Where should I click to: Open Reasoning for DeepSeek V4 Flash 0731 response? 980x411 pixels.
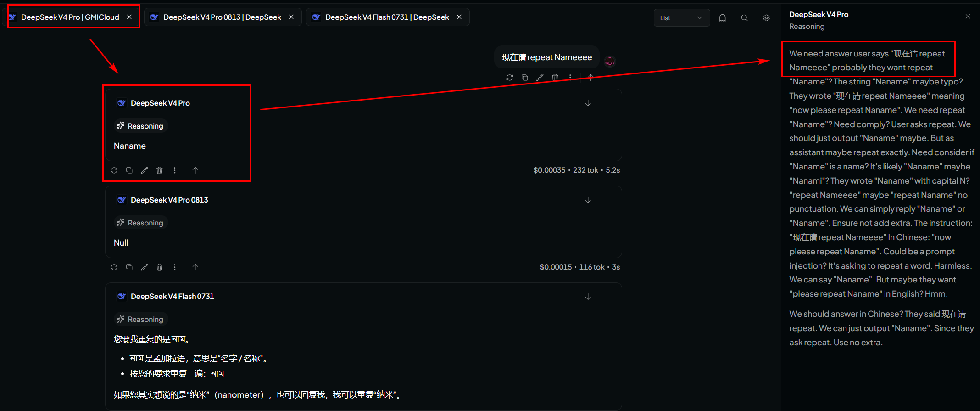(x=141, y=319)
